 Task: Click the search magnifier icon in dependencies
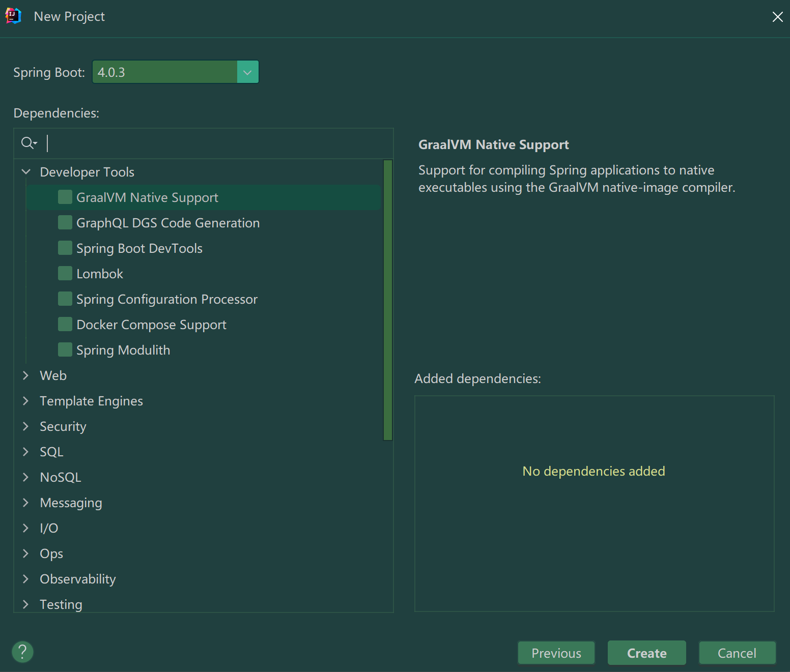29,143
